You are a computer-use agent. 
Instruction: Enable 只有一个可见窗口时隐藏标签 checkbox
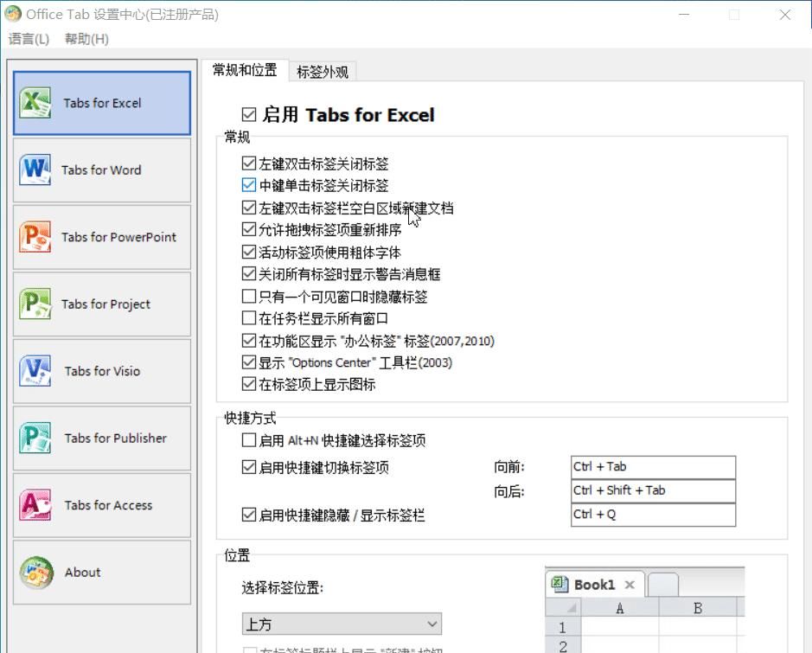point(249,296)
